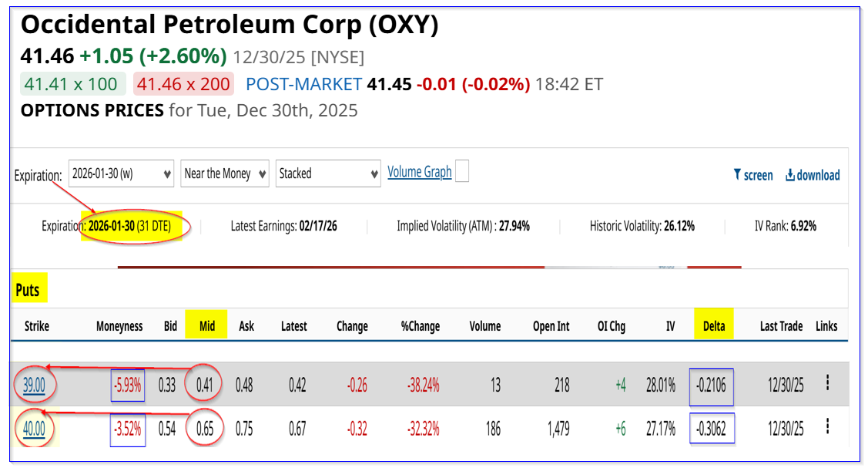Expand the Near the Money dropdown

tap(225, 173)
